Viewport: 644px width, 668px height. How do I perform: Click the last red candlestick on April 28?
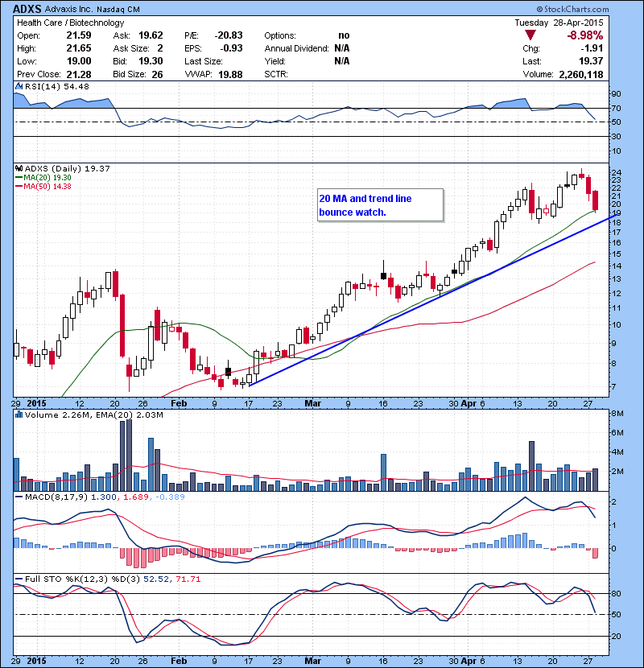click(x=596, y=200)
